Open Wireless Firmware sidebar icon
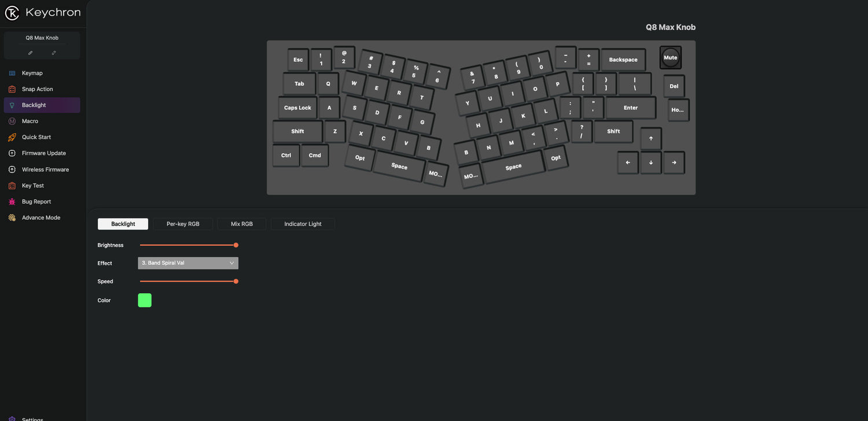Screen dimensions: 868x421 coord(12,169)
